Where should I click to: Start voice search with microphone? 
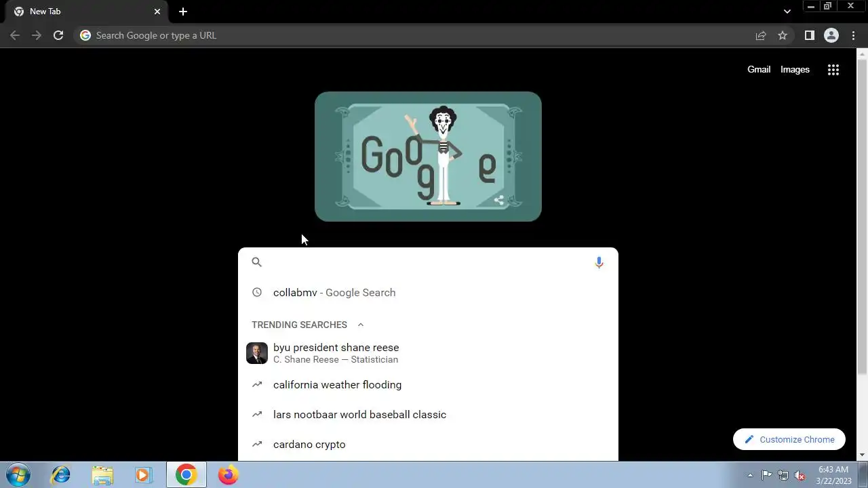(599, 262)
